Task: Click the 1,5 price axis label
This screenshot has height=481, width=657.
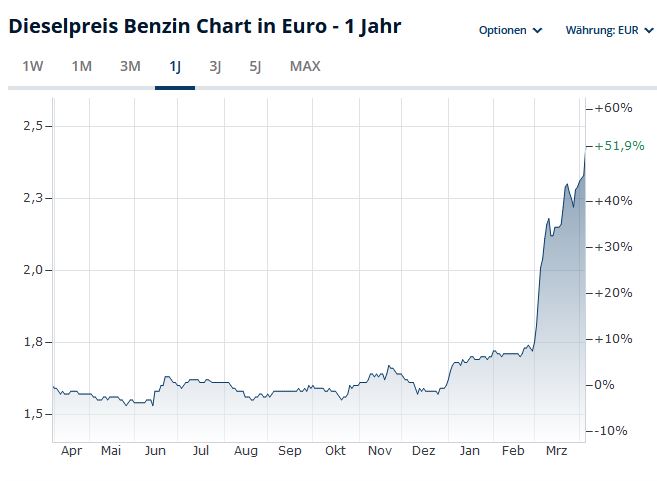Action: pos(33,414)
